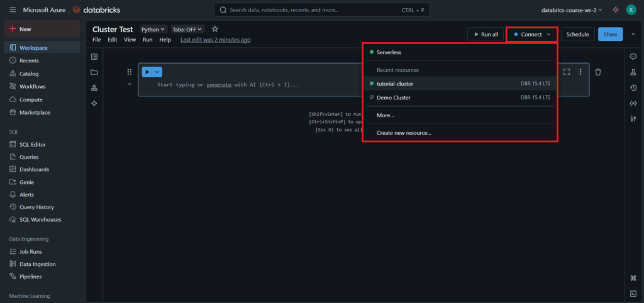This screenshot has width=644, height=303.
Task: Click the New button
Action: coord(42,29)
